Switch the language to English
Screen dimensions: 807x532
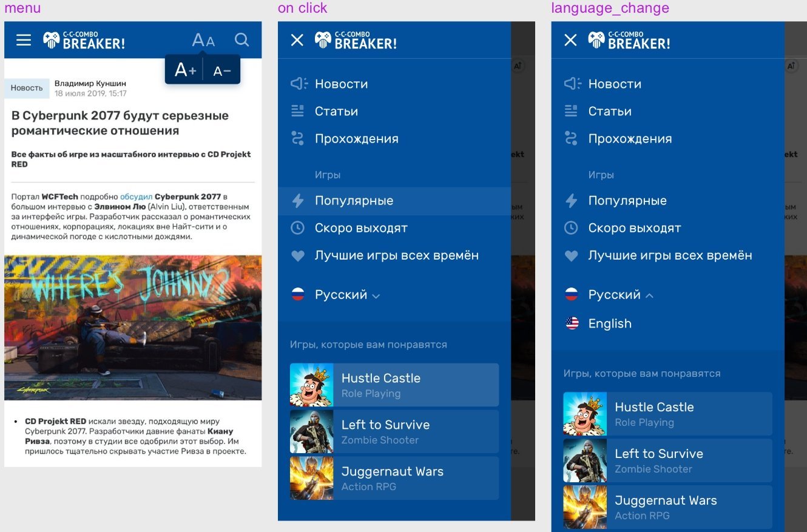610,323
